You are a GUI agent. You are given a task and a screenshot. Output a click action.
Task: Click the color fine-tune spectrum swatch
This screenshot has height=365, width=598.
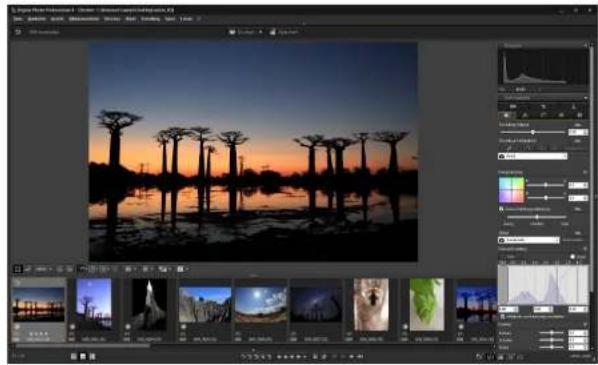[512, 190]
